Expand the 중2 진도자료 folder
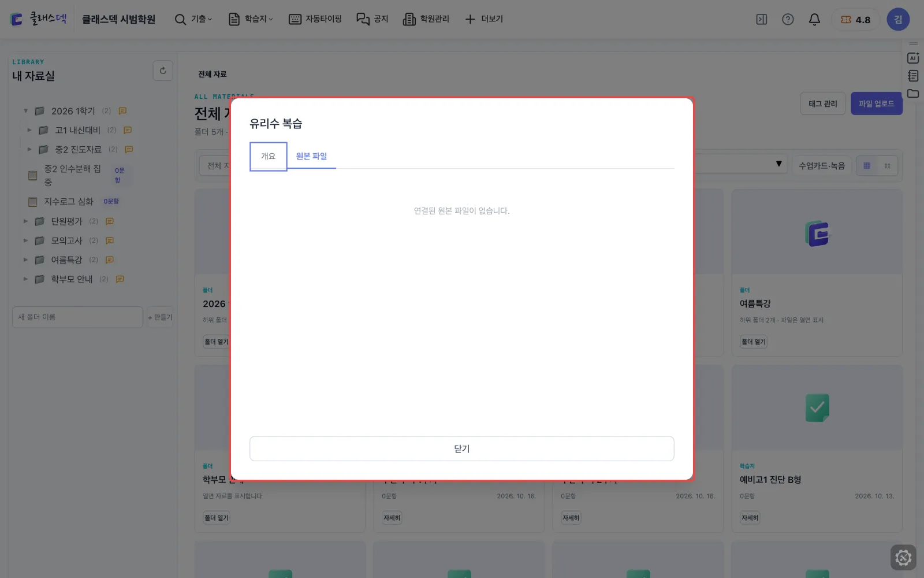The image size is (924, 578). point(29,149)
